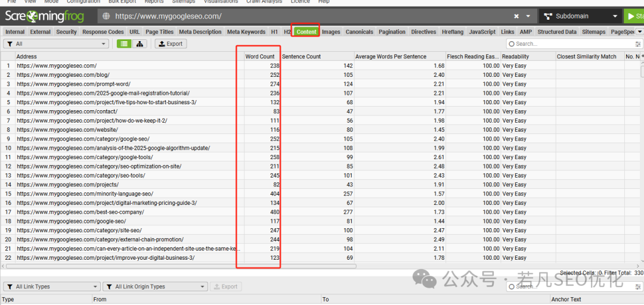Open the AMP tab
644x305 pixels.
tap(526, 32)
